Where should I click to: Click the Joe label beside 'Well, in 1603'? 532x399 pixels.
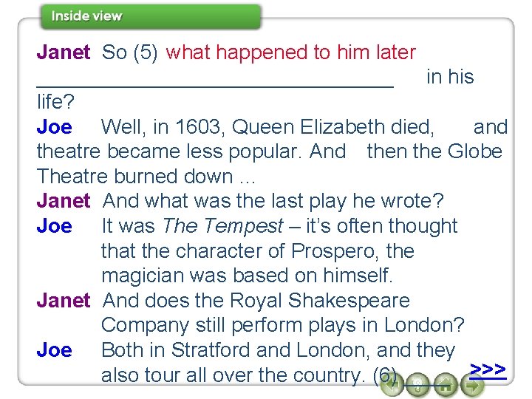tap(54, 127)
